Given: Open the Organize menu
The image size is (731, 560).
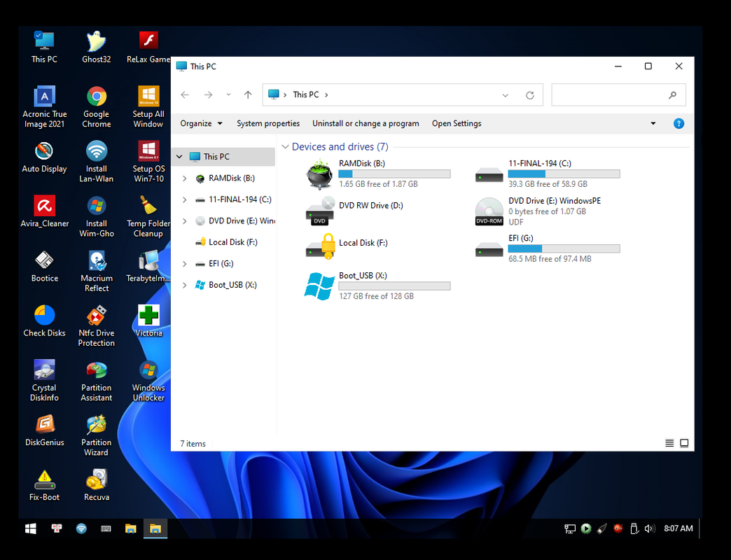Looking at the screenshot, I should (201, 123).
